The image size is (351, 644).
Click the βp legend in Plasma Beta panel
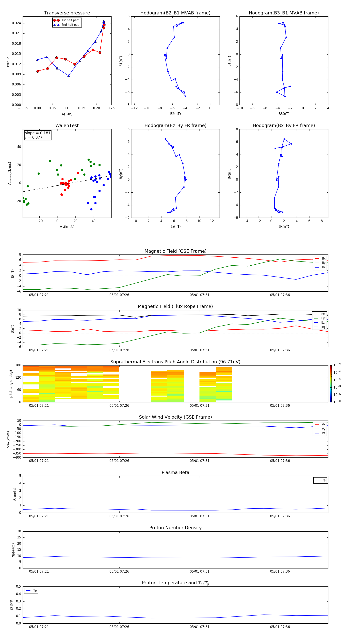[320, 480]
